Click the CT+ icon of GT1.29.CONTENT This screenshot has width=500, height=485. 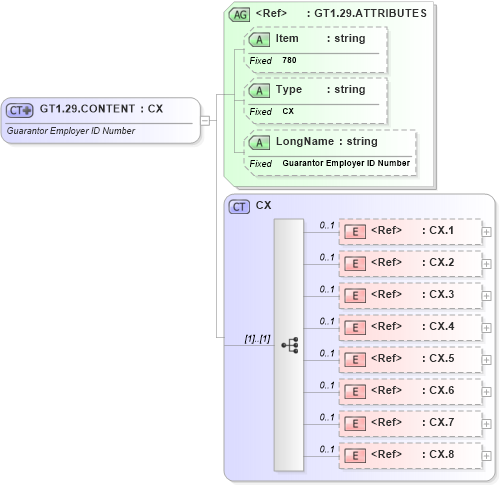click(x=20, y=110)
